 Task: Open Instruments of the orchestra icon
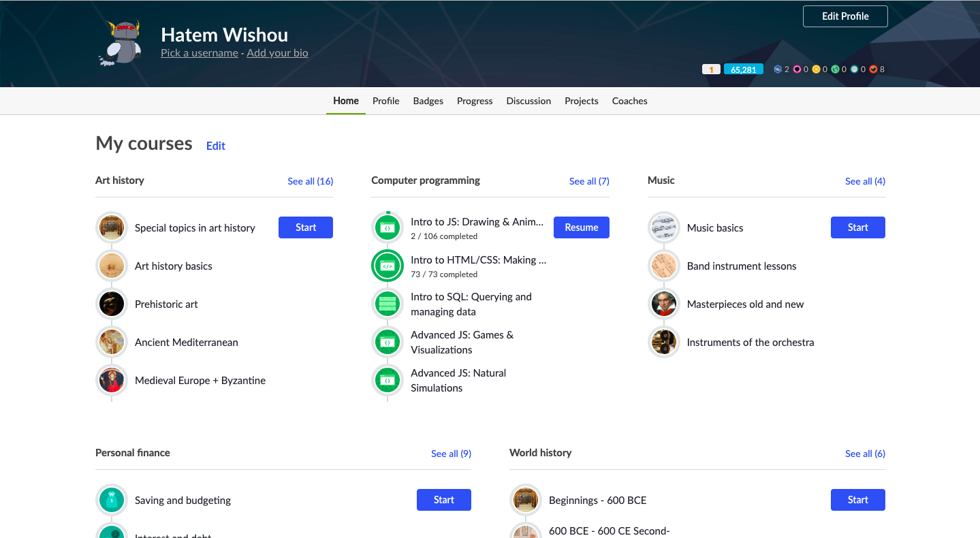(664, 342)
